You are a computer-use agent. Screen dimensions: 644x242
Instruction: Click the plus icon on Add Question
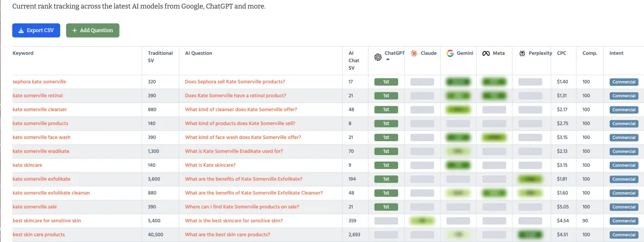(75, 31)
